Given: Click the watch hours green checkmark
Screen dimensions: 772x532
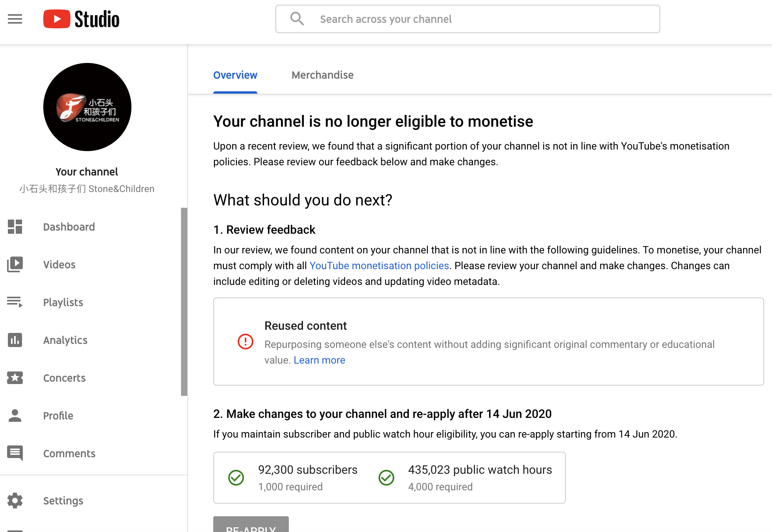Looking at the screenshot, I should point(386,478).
